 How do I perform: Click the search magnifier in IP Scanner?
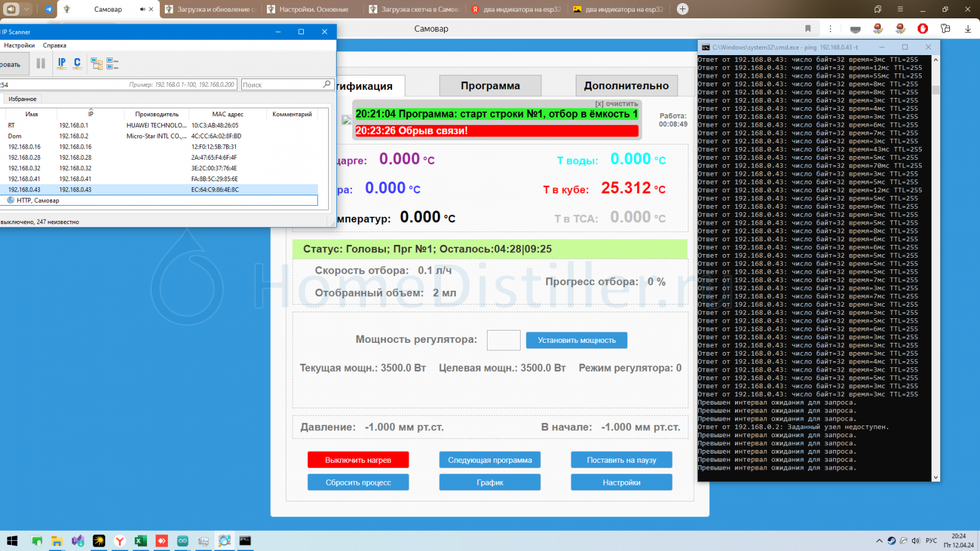click(x=326, y=84)
